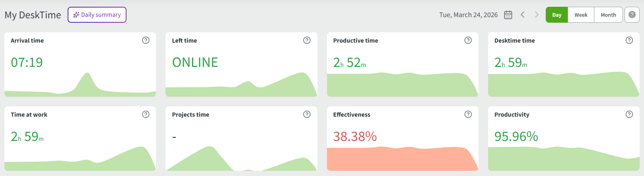Click the Projects time help icon
644x176 pixels.
click(307, 114)
